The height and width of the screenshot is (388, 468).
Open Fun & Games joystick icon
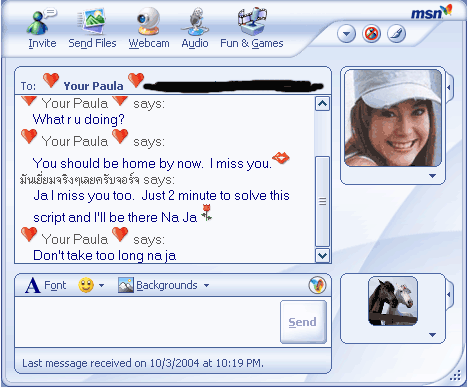pos(252,21)
